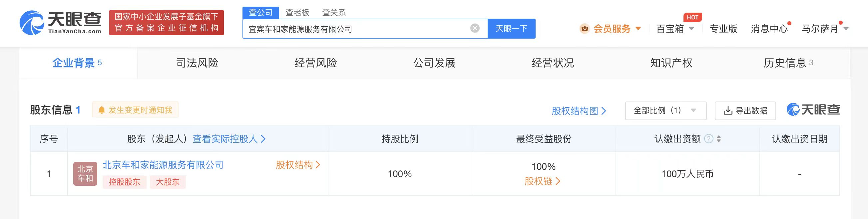Screen dimensions: 868x219
Task: Click the help icon next to 认缴出资额
Action: click(x=709, y=139)
